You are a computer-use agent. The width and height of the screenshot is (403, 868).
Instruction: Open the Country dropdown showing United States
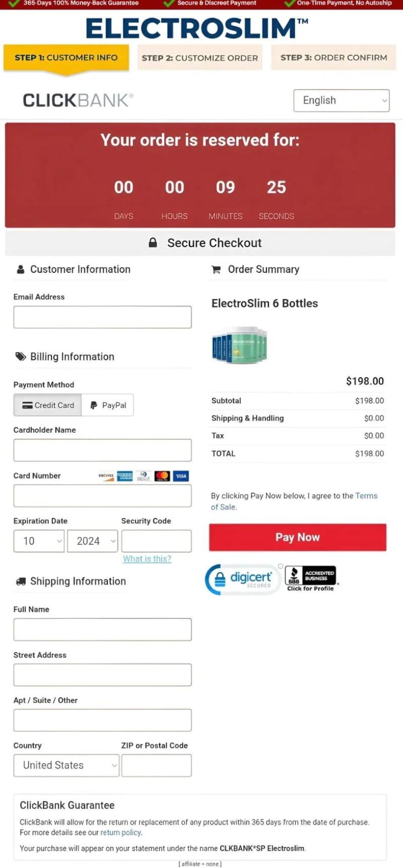[66, 765]
